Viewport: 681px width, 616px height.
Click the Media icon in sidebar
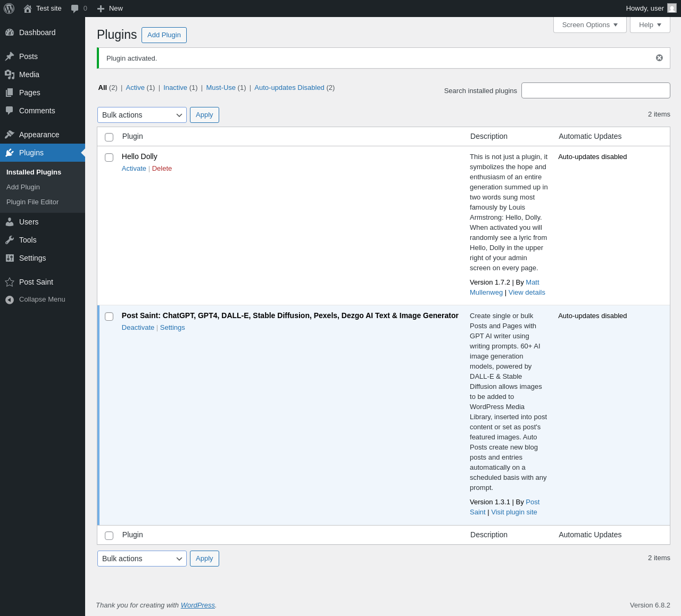[10, 74]
